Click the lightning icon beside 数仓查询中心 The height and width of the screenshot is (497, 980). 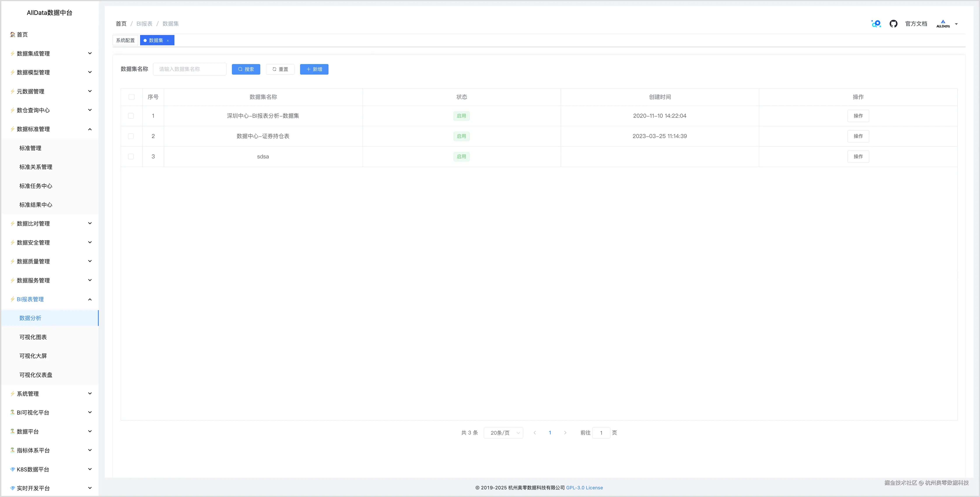[x=12, y=110]
